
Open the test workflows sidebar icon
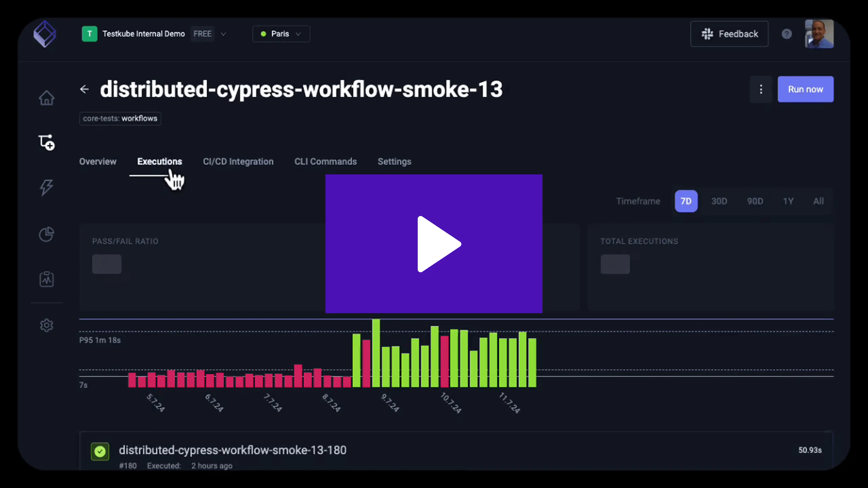pyautogui.click(x=47, y=142)
